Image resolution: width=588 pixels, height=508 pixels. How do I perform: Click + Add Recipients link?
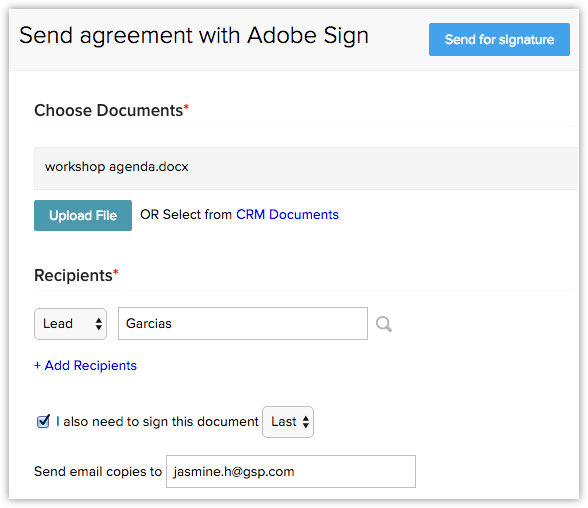click(x=86, y=365)
